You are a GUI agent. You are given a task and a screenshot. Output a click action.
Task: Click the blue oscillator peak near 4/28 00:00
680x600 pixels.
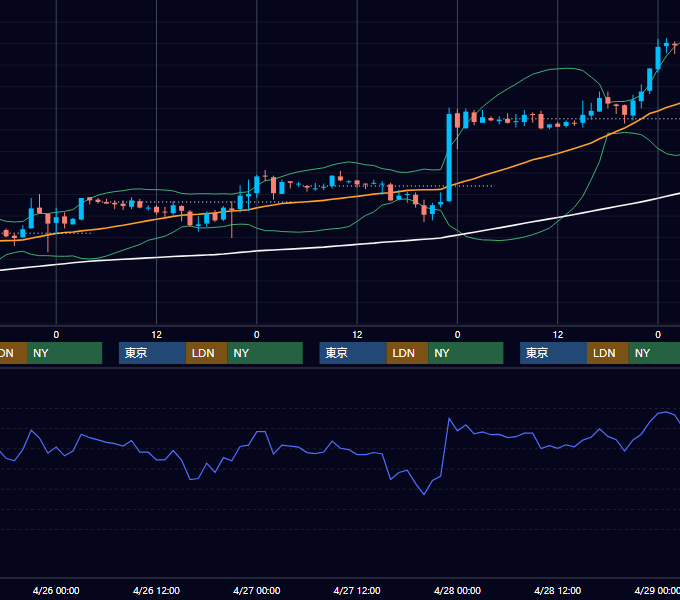pyautogui.click(x=449, y=419)
